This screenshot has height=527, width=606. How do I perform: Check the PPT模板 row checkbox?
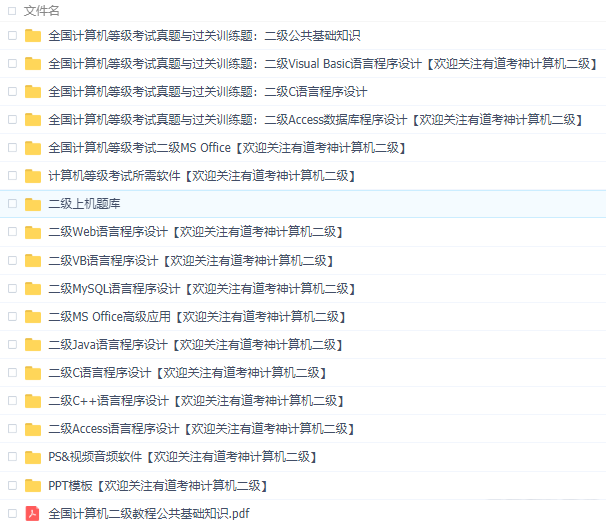[12, 485]
